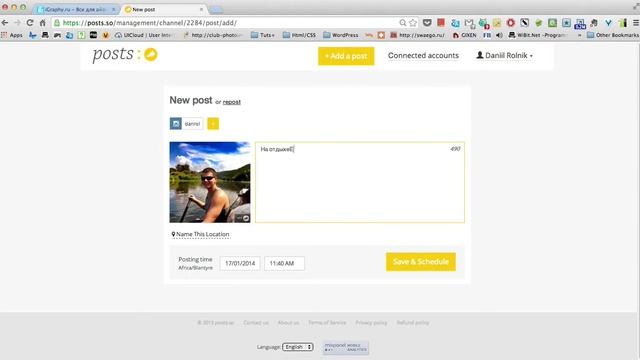This screenshot has width=640, height=360.
Task: Click the Add a post button
Action: pos(346,56)
